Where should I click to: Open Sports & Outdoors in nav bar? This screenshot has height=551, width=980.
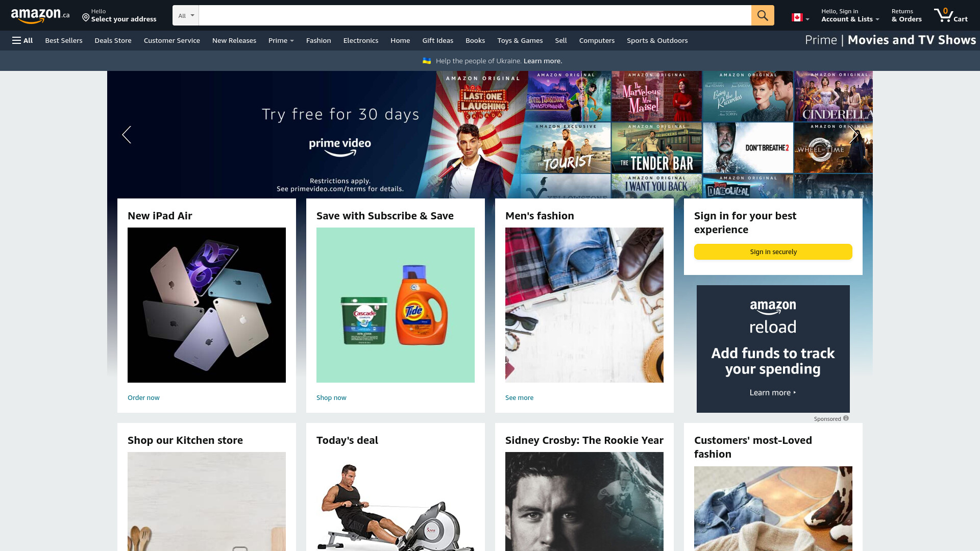[x=657, y=40]
